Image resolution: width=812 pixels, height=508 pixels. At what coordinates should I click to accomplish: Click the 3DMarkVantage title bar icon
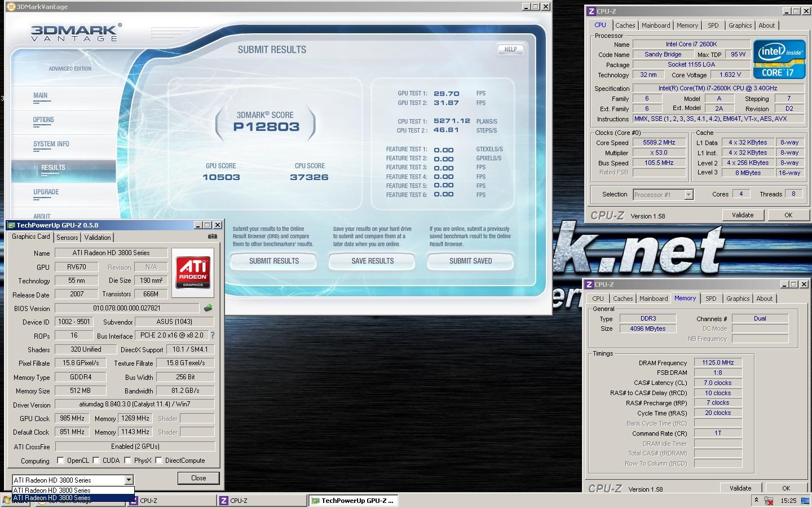pos(11,7)
